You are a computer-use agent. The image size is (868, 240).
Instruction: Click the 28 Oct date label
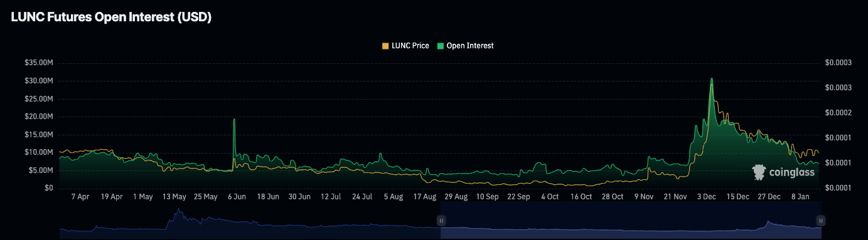pyautogui.click(x=613, y=197)
